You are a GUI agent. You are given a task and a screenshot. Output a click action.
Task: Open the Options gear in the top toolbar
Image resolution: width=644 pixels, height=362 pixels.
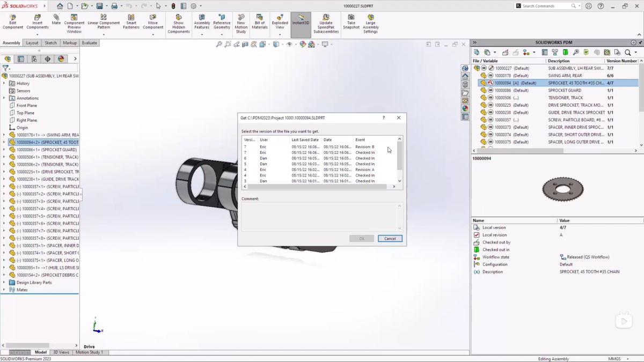[x=193, y=6]
